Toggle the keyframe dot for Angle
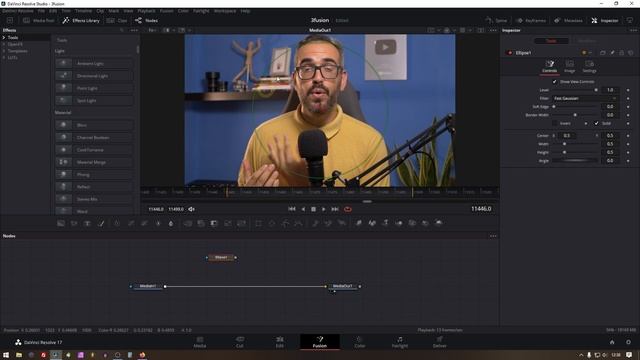The width and height of the screenshot is (640, 360). pos(628,161)
